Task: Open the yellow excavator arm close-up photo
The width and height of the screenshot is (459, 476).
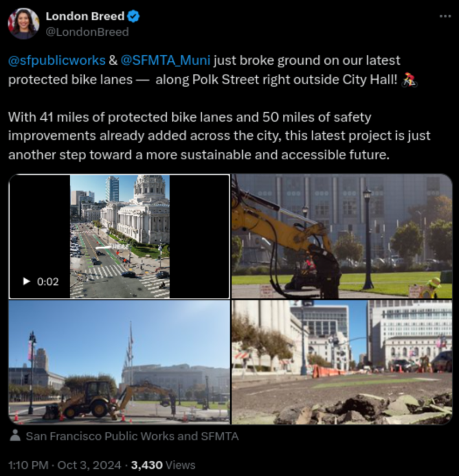Action: tap(342, 236)
